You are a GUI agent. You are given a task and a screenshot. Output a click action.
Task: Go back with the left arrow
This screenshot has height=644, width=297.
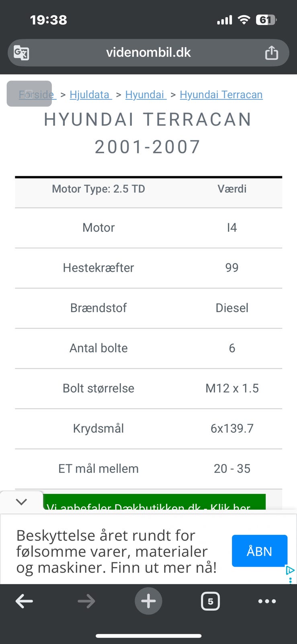(24, 601)
